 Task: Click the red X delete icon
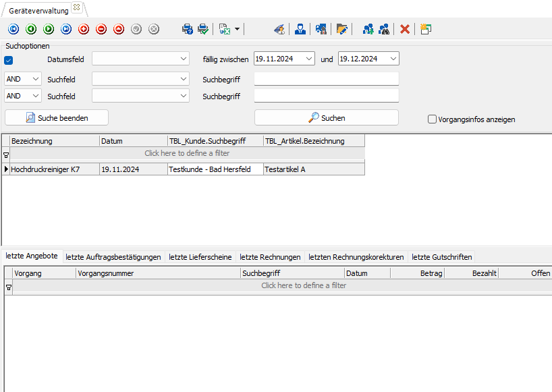[405, 29]
